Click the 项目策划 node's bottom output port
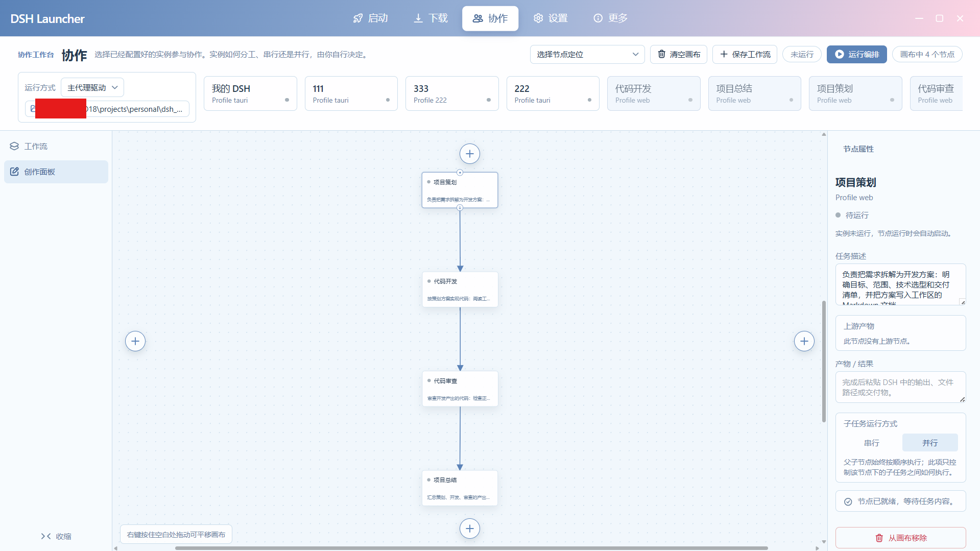The width and height of the screenshot is (980, 551). tap(460, 207)
